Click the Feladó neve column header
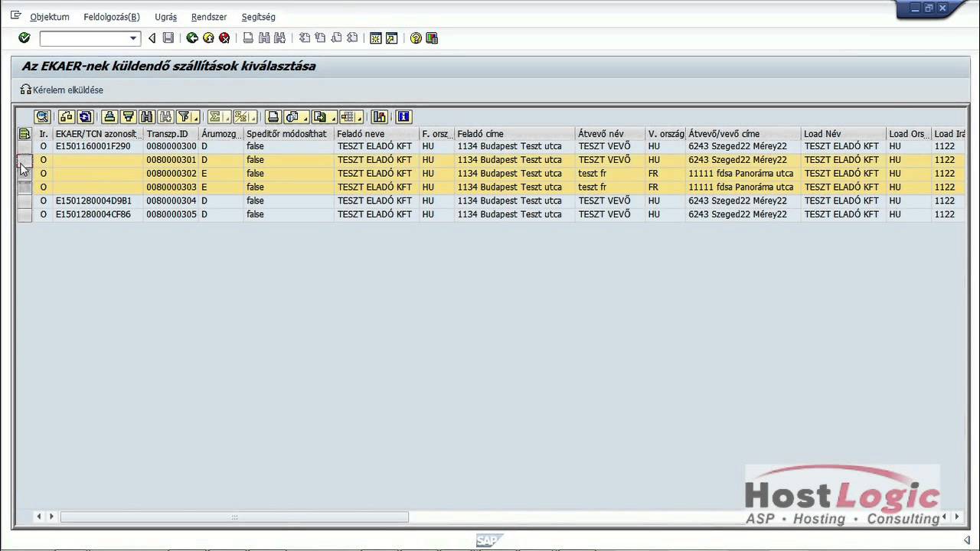 point(377,134)
